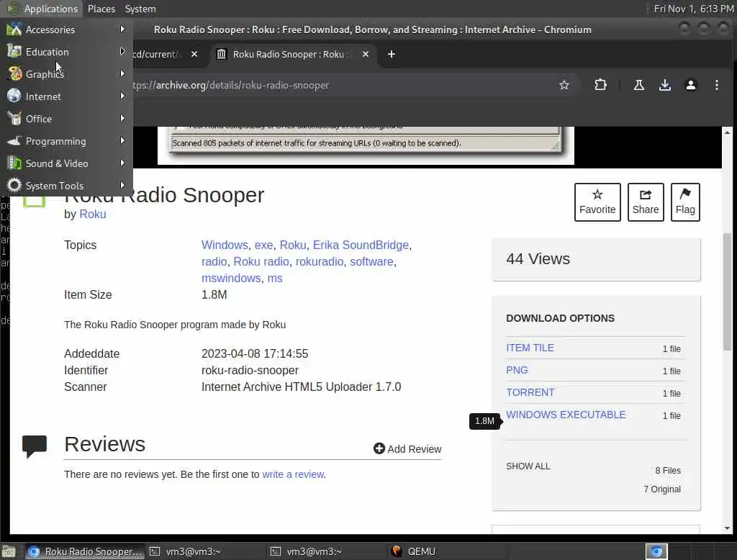
Task: Click the 7 Original files text
Action: 662,489
